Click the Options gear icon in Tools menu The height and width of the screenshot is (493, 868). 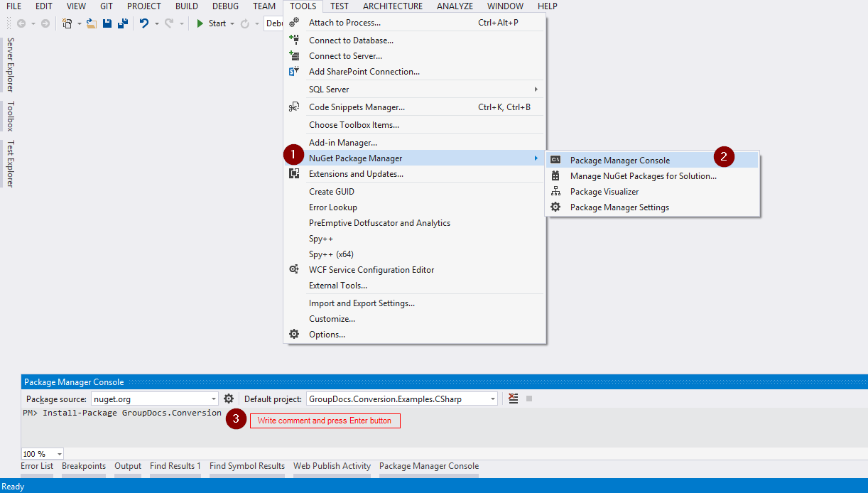[294, 335]
